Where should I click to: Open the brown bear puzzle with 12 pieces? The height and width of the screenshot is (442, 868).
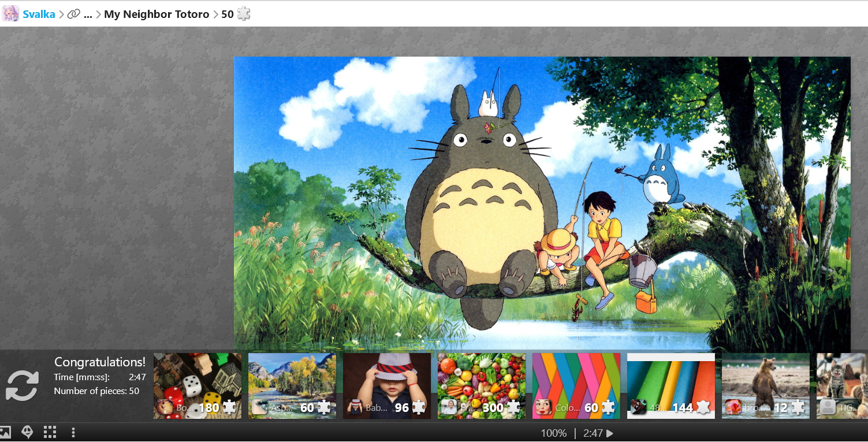[x=766, y=386]
